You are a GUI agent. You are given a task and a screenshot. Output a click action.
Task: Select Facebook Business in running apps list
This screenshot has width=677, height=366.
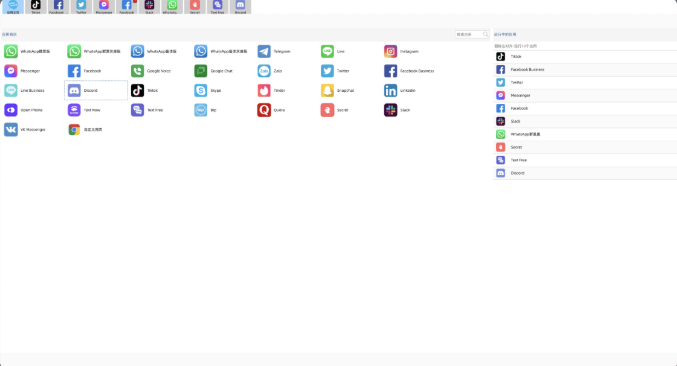tap(585, 69)
